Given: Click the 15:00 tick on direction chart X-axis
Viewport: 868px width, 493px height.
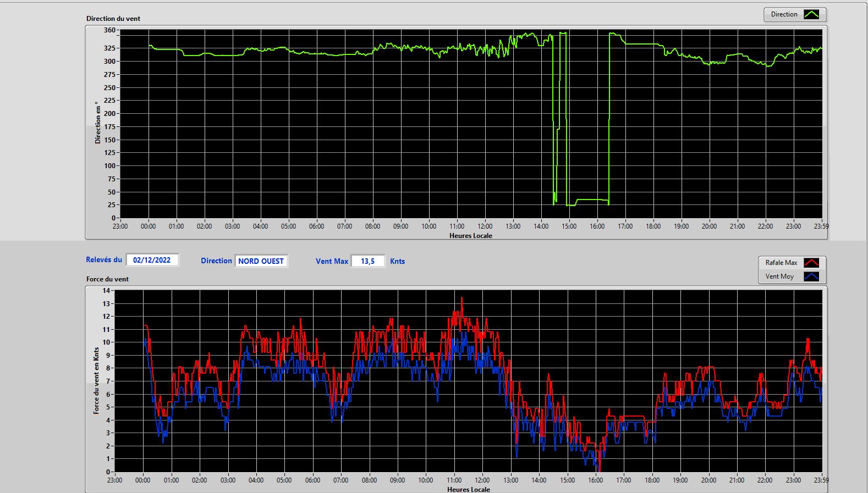Looking at the screenshot, I should click(569, 226).
